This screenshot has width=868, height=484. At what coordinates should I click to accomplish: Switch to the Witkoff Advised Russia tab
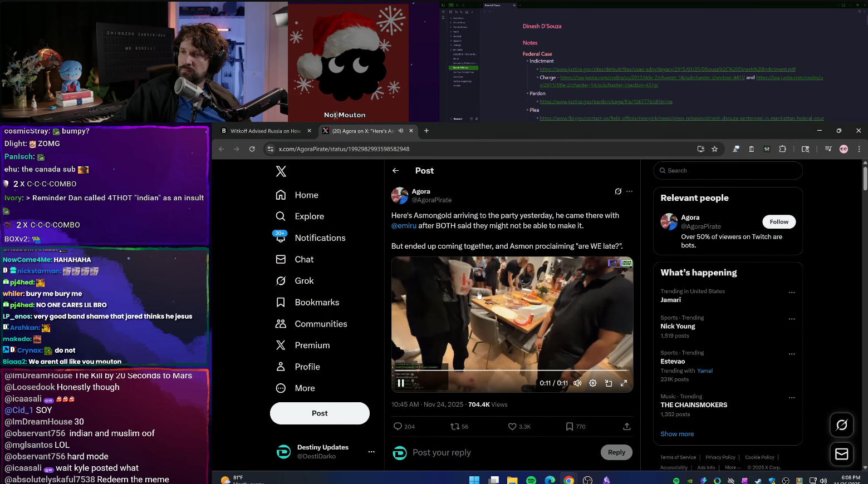(x=265, y=131)
